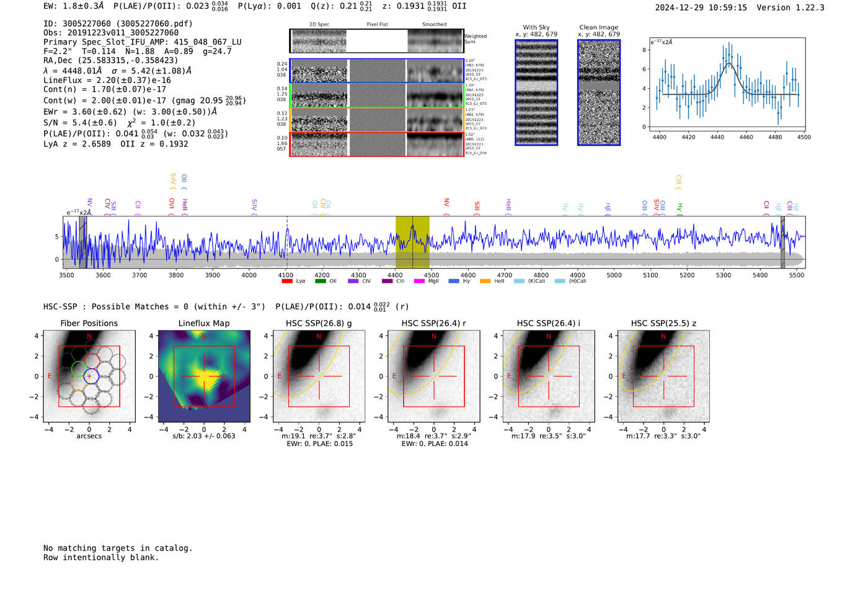Viewport: 868px width, 591px height.
Task: Select the "Row intentionally blank." text
Action: point(101,558)
